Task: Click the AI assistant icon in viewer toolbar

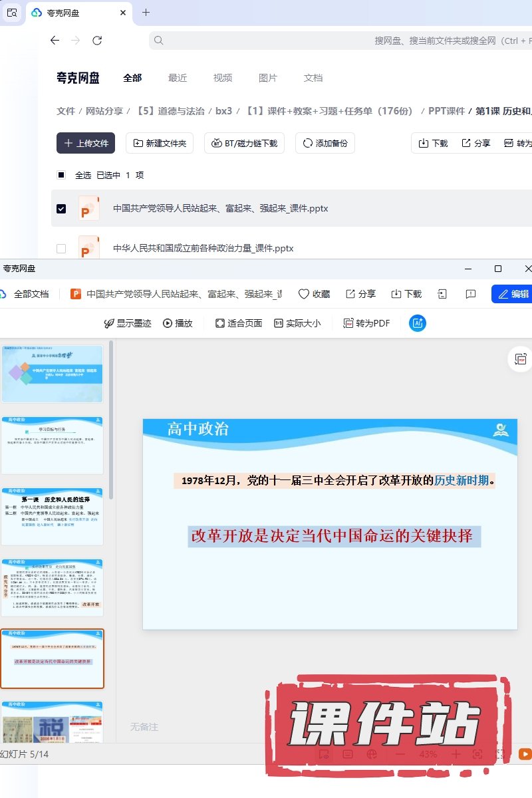Action: tap(418, 323)
